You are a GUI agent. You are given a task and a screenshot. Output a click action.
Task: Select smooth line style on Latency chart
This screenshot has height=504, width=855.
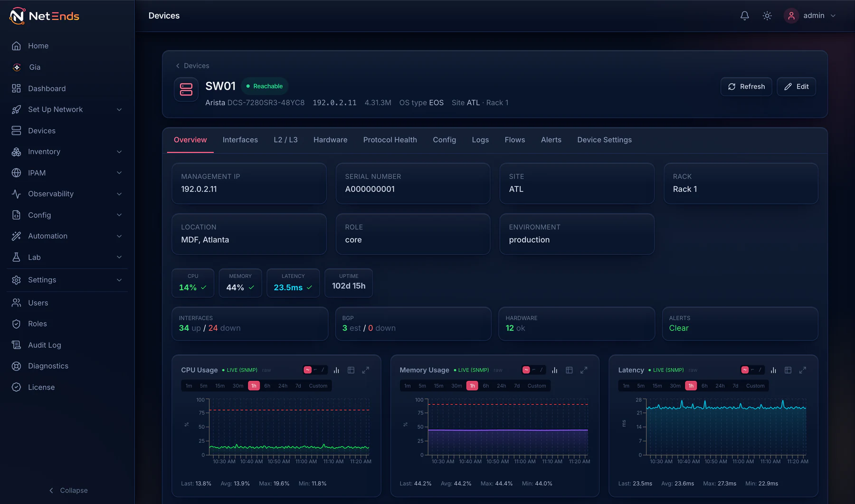745,370
